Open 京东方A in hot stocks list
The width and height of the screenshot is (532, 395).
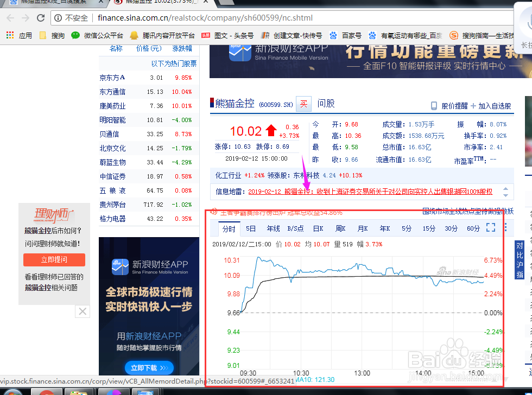(112, 78)
